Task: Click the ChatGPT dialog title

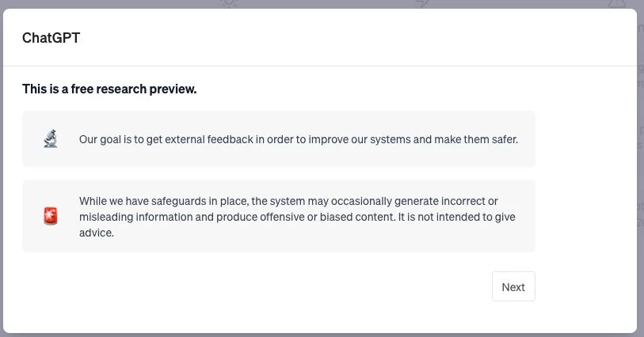Action: click(x=51, y=38)
